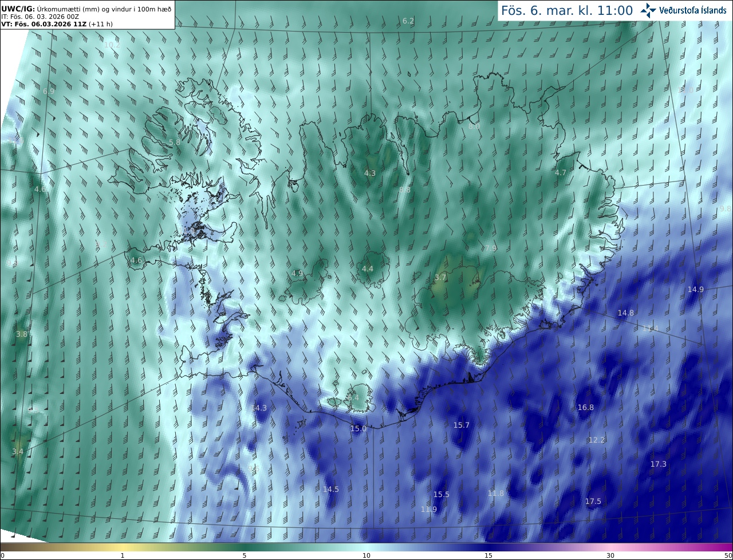Click the 15 tick on the color scale
Viewport: 733px width, 560px height.
point(488,555)
